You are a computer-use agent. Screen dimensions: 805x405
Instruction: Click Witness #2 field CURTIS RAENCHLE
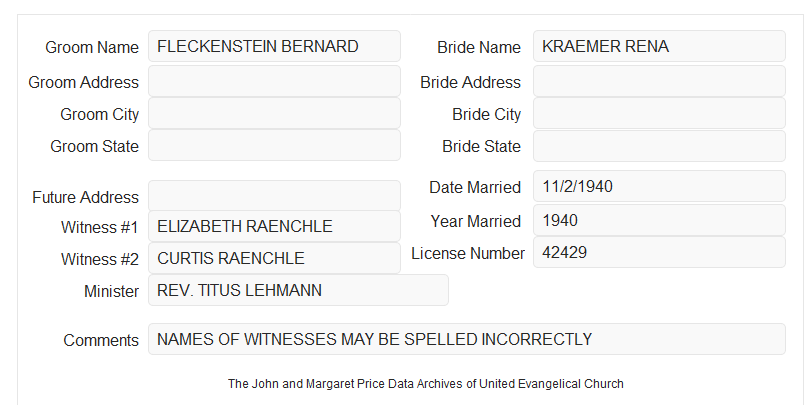tap(274, 258)
